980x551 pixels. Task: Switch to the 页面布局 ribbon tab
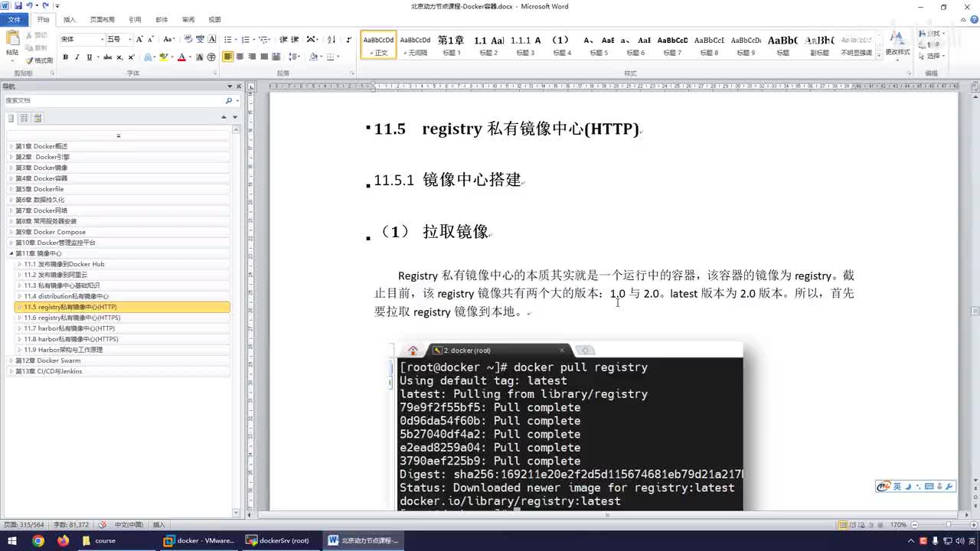point(102,19)
